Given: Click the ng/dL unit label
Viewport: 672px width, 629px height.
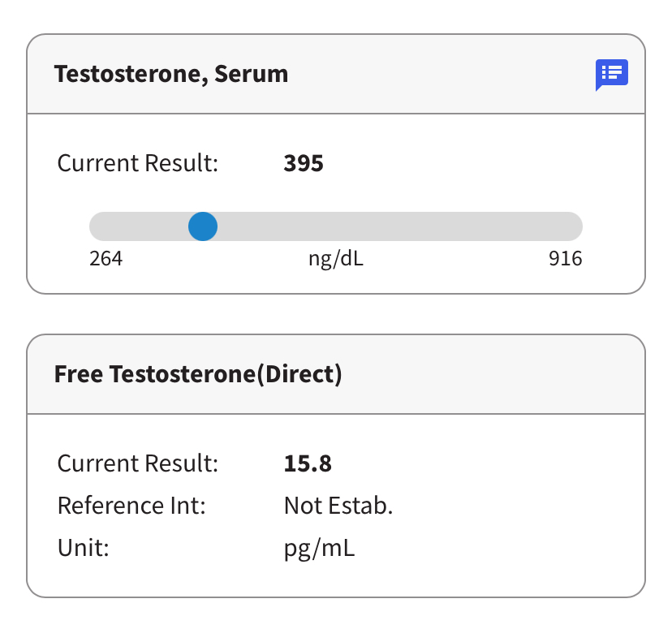Looking at the screenshot, I should tap(335, 259).
